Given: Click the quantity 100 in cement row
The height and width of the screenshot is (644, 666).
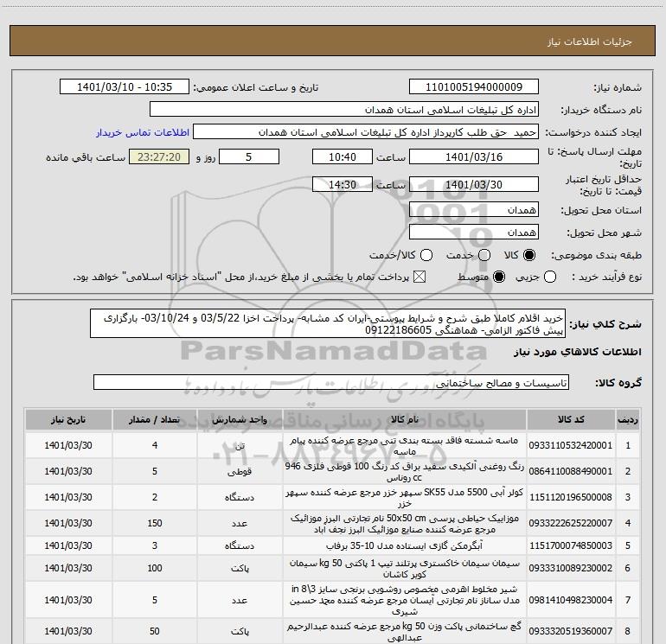Looking at the screenshot, I should pyautogui.click(x=155, y=568).
